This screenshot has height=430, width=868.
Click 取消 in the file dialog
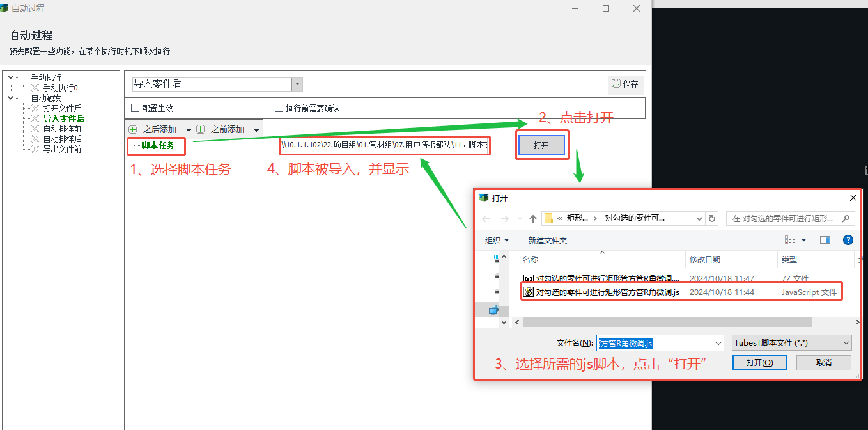[824, 362]
